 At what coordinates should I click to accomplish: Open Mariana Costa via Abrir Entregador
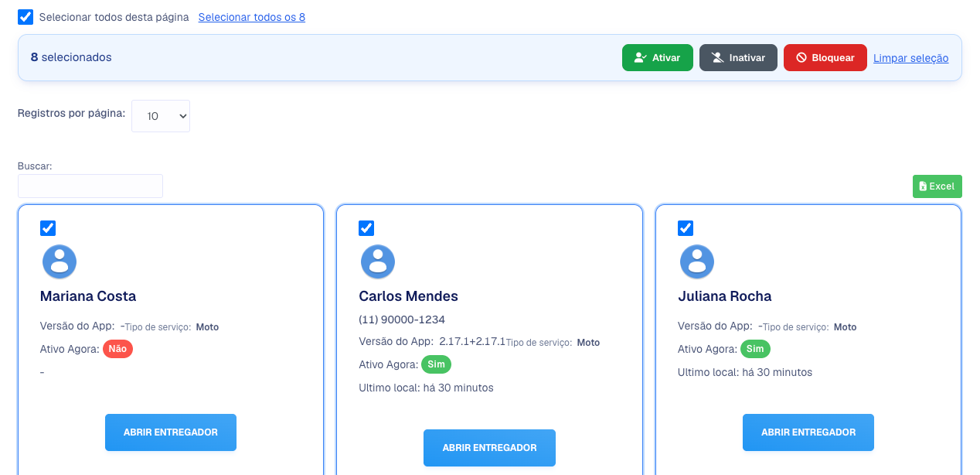(x=171, y=432)
